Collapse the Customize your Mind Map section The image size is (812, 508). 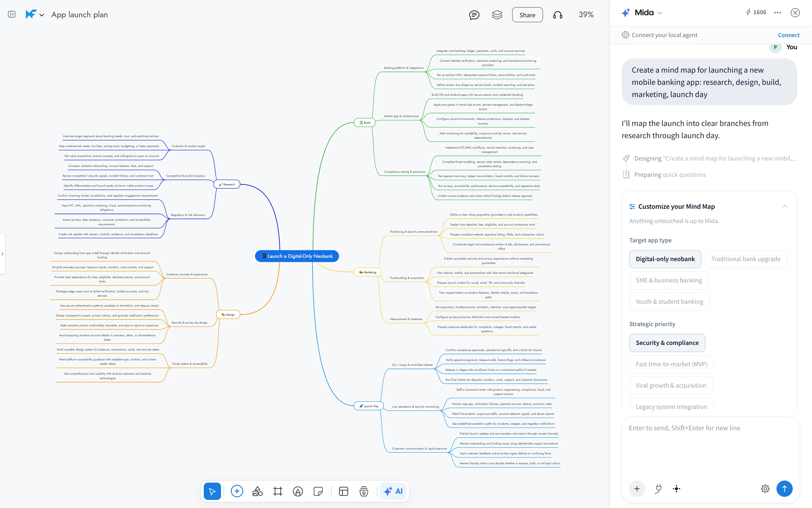tap(785, 206)
